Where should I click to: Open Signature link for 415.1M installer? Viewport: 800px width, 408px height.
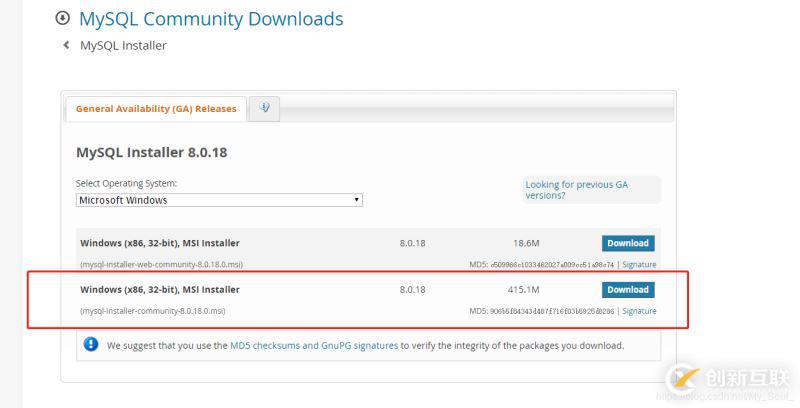tap(639, 311)
